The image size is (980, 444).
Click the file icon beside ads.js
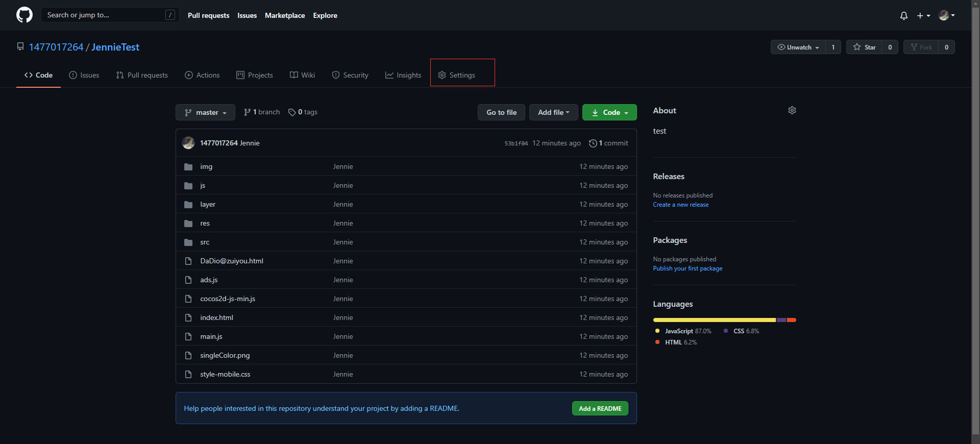[x=188, y=280]
